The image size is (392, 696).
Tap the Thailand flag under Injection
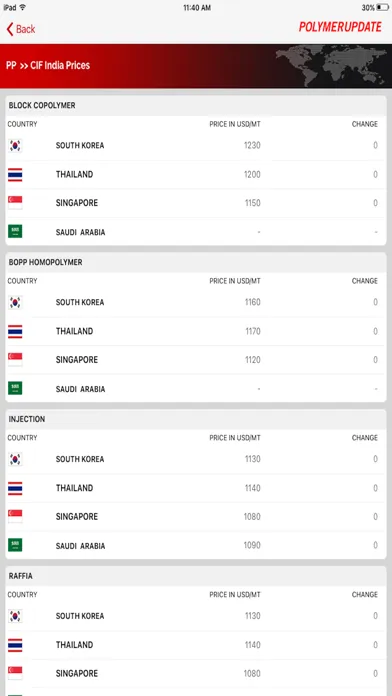click(15, 488)
